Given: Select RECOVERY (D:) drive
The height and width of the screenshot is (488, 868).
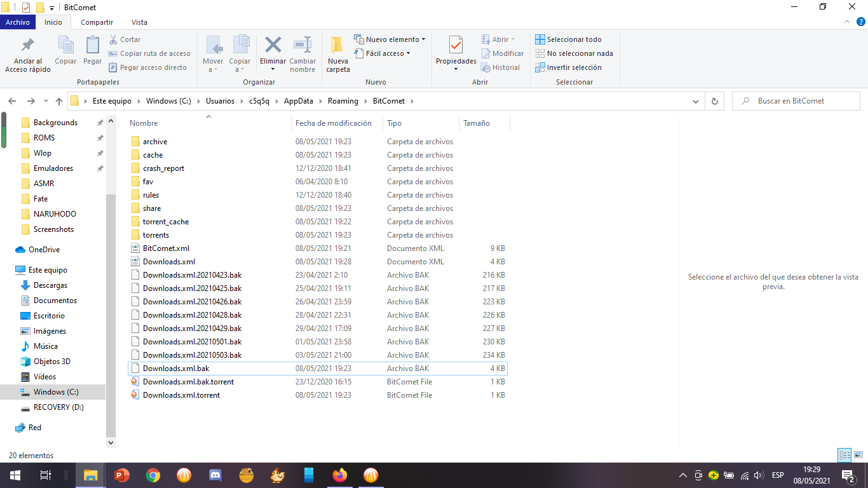Looking at the screenshot, I should point(58,407).
